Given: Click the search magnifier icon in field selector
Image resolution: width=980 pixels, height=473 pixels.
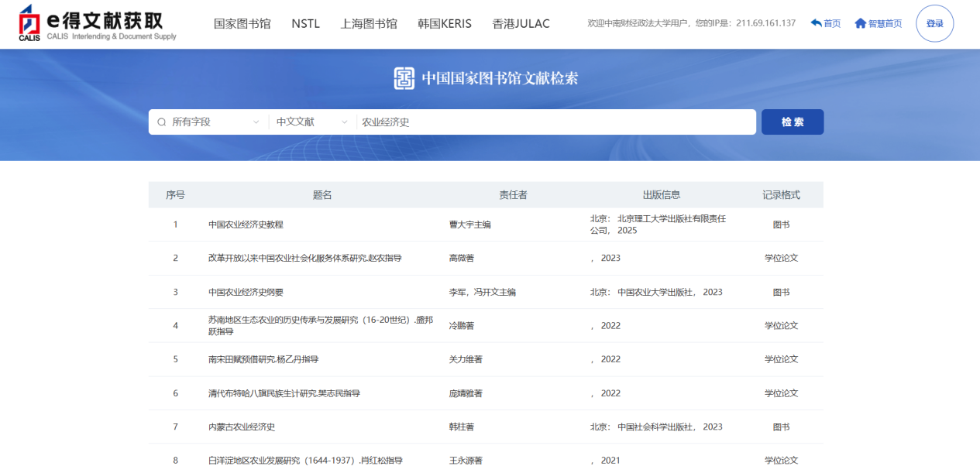Looking at the screenshot, I should click(162, 122).
